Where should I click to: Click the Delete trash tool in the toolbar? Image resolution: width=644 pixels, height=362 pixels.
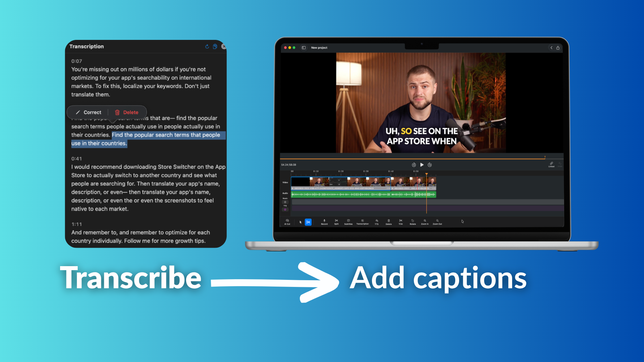[389, 222]
